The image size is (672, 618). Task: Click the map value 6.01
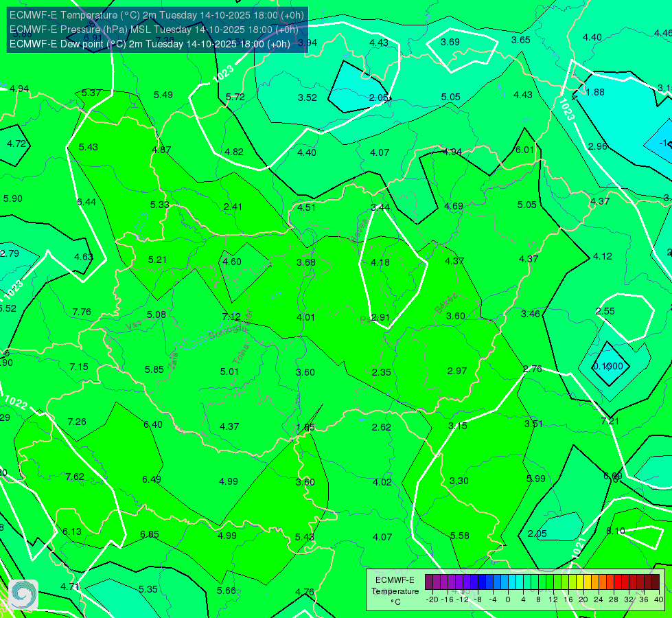click(524, 150)
